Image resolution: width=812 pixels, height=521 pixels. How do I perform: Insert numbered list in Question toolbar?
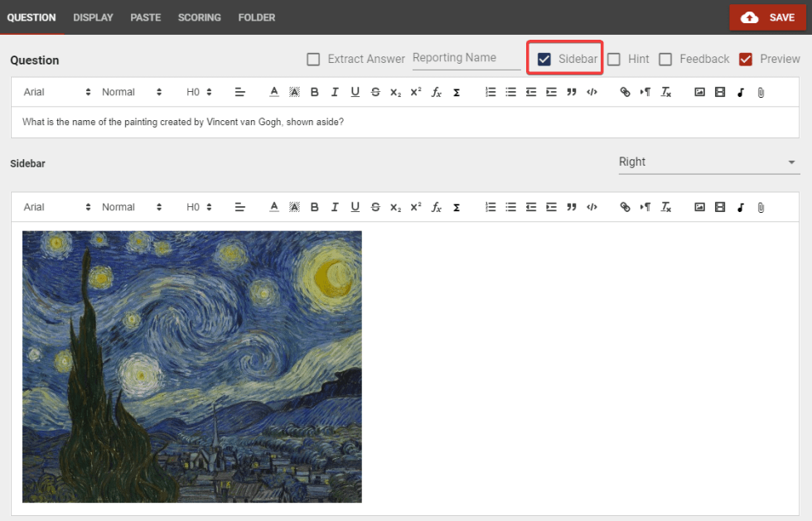pyautogui.click(x=491, y=92)
